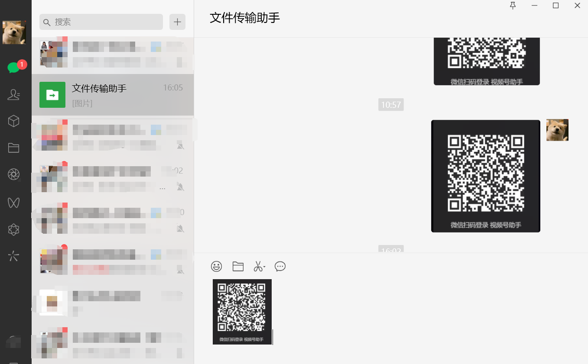Click the 文件传输助手 chat header title

[x=245, y=18]
